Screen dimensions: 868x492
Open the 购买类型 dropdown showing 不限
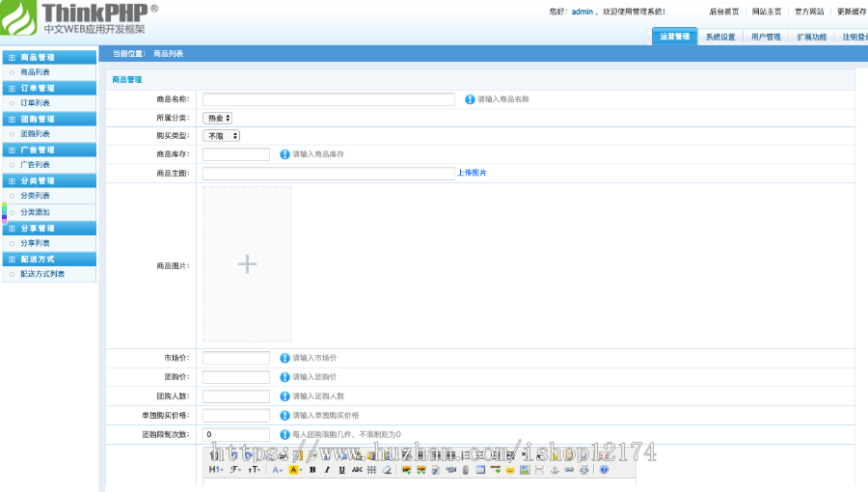(222, 136)
